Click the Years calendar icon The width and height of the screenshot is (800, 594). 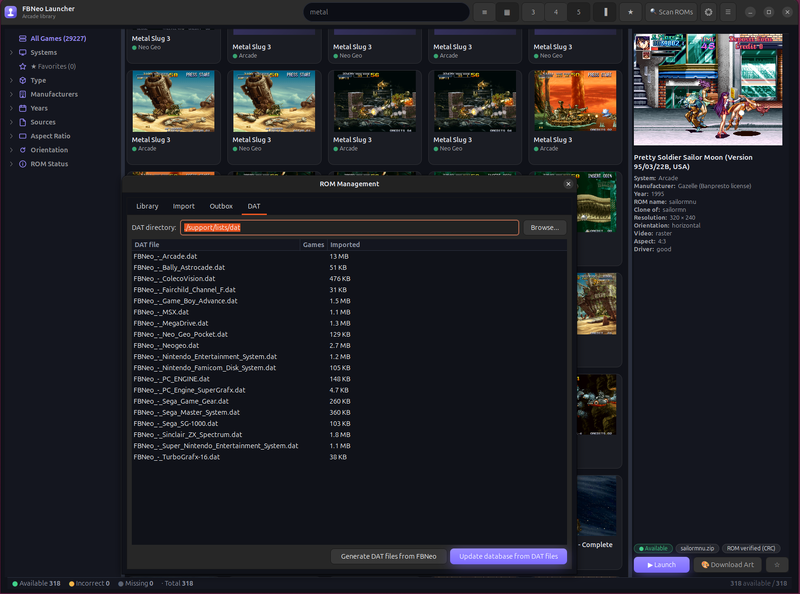(x=22, y=108)
